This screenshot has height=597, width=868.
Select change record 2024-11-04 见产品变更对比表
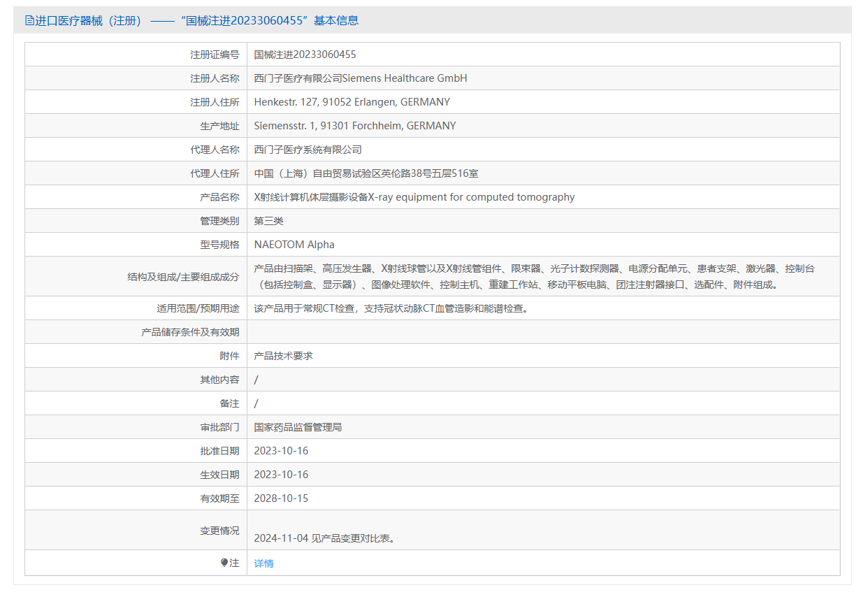pyautogui.click(x=325, y=538)
